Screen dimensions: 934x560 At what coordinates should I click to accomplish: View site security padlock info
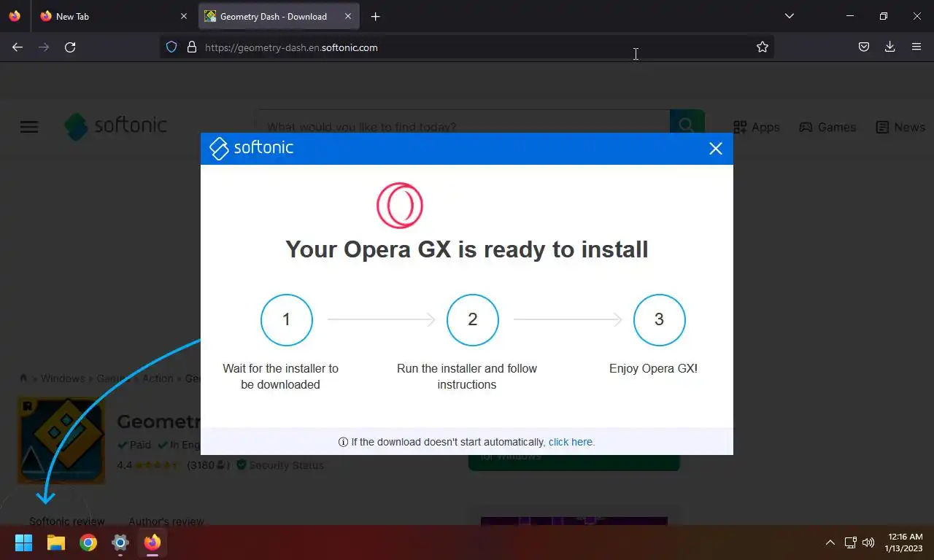pos(192,47)
